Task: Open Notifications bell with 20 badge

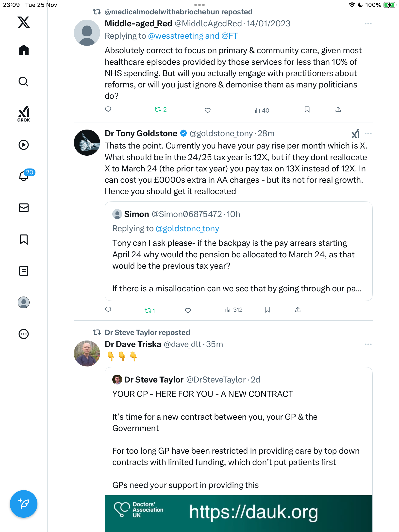Action: [24, 176]
